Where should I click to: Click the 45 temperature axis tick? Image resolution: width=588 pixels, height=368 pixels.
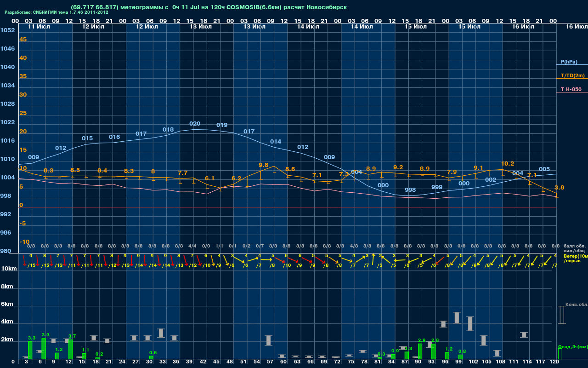click(23, 40)
